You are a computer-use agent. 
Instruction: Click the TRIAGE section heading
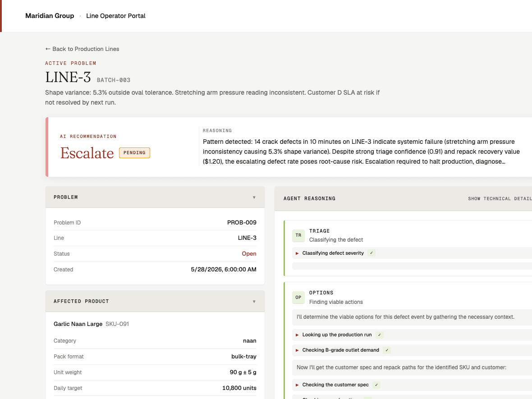point(319,231)
